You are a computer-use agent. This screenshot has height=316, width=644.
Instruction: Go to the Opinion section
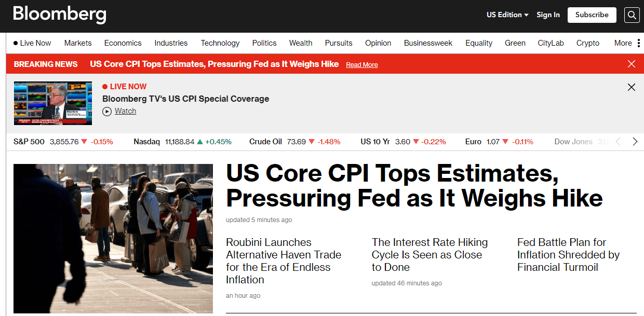pos(378,43)
